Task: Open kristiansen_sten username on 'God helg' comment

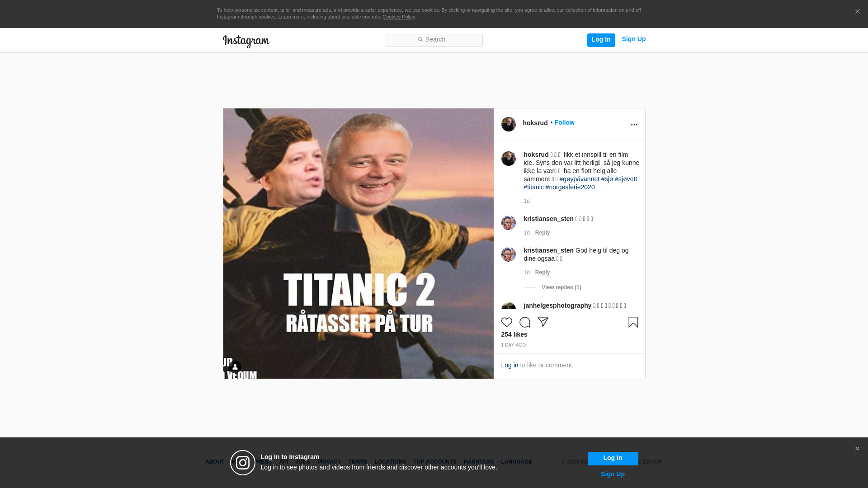Action: click(548, 250)
